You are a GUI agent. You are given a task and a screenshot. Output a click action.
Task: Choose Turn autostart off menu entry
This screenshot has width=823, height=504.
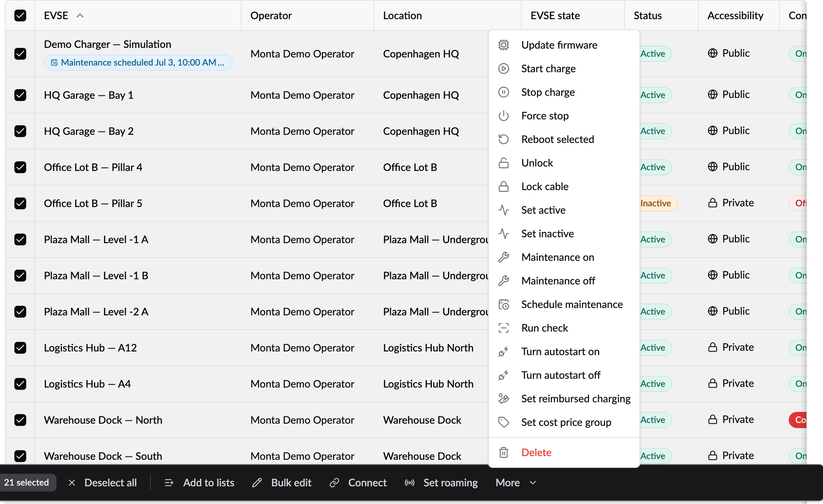pos(564,375)
